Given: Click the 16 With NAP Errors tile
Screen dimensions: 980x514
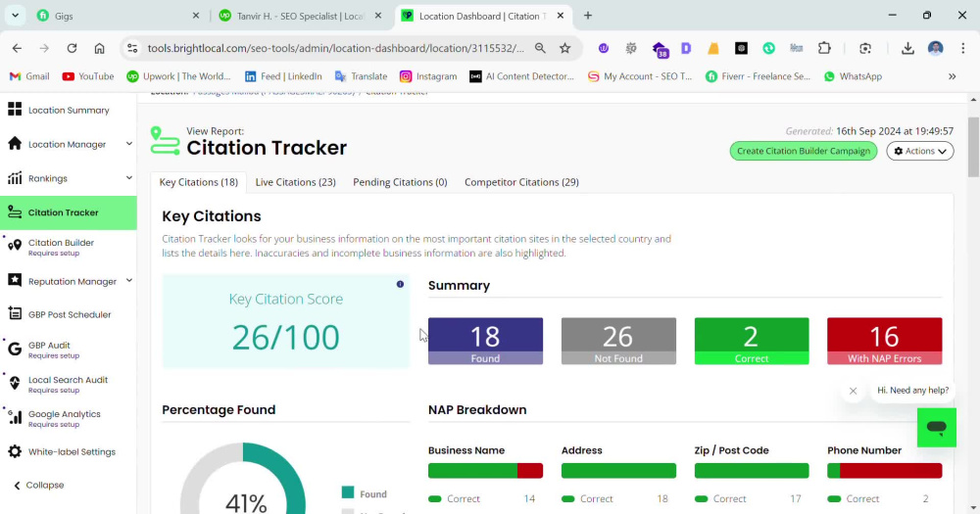Looking at the screenshot, I should pyautogui.click(x=884, y=341).
